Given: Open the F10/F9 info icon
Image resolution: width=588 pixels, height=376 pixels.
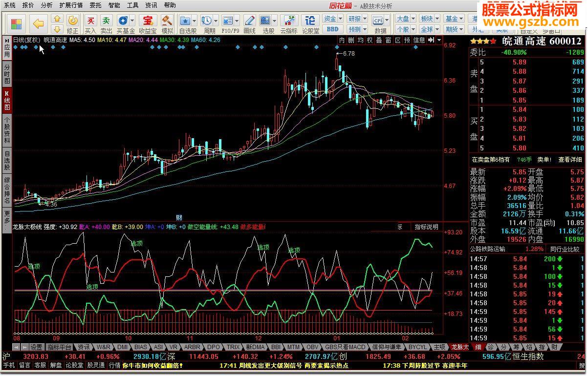Looking at the screenshot, I should click(227, 21).
